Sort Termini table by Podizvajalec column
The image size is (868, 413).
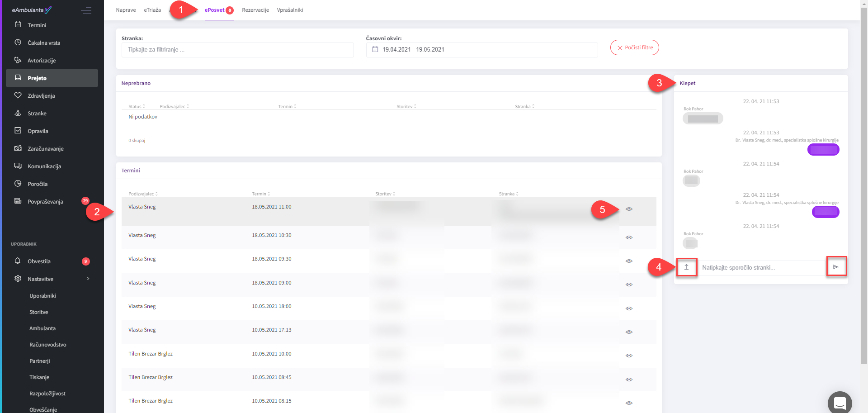click(143, 194)
